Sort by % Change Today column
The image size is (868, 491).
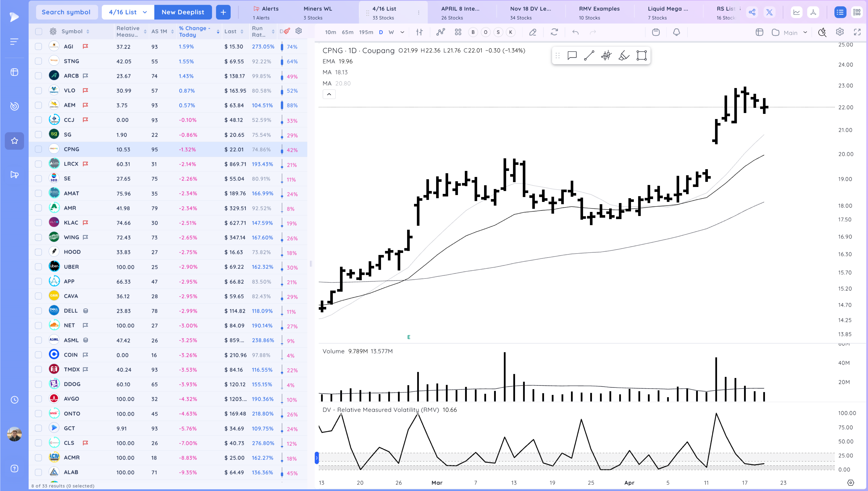click(x=199, y=31)
